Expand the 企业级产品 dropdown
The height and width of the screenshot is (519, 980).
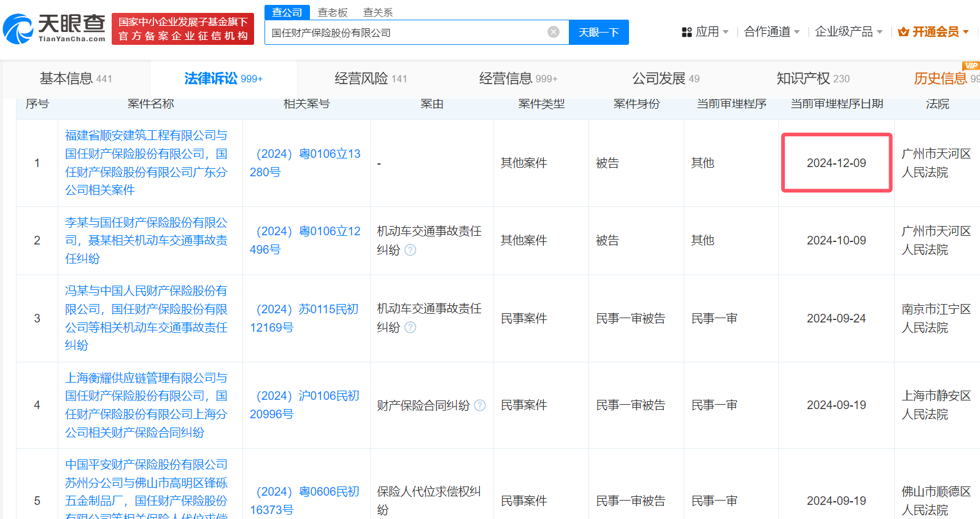[879, 32]
